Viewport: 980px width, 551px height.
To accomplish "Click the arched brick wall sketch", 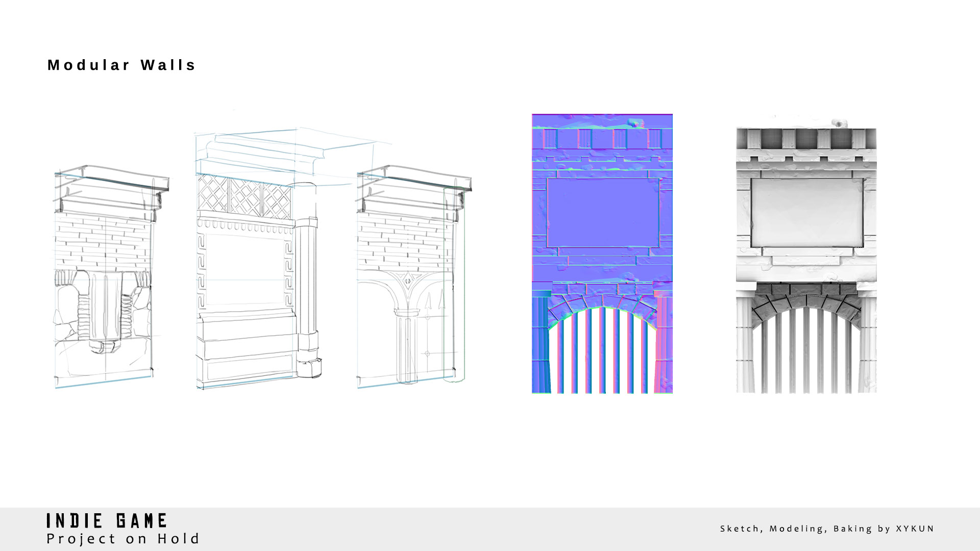I will (414, 277).
